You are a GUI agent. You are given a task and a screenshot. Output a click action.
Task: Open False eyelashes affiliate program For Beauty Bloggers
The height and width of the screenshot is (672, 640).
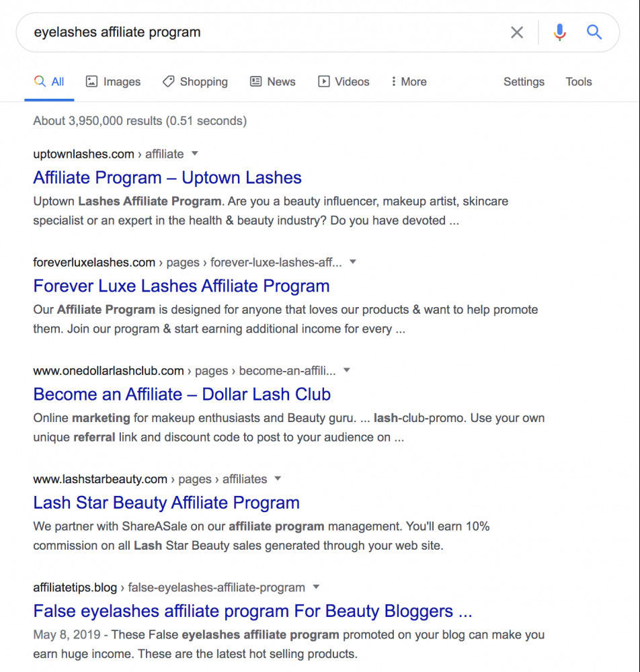[x=253, y=612]
